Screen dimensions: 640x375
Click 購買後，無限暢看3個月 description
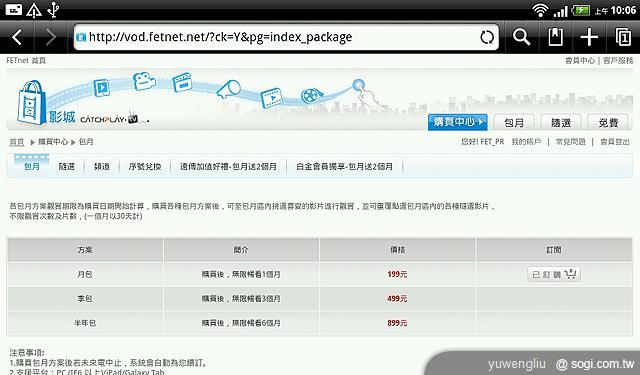pyautogui.click(x=241, y=299)
